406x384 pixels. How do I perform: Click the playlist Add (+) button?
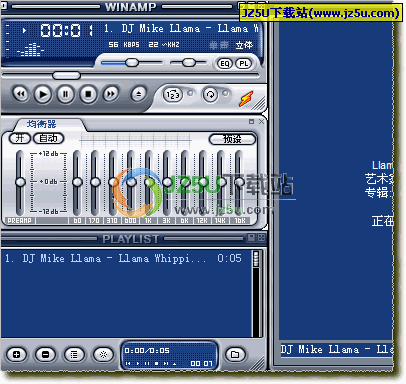pyautogui.click(x=16, y=355)
